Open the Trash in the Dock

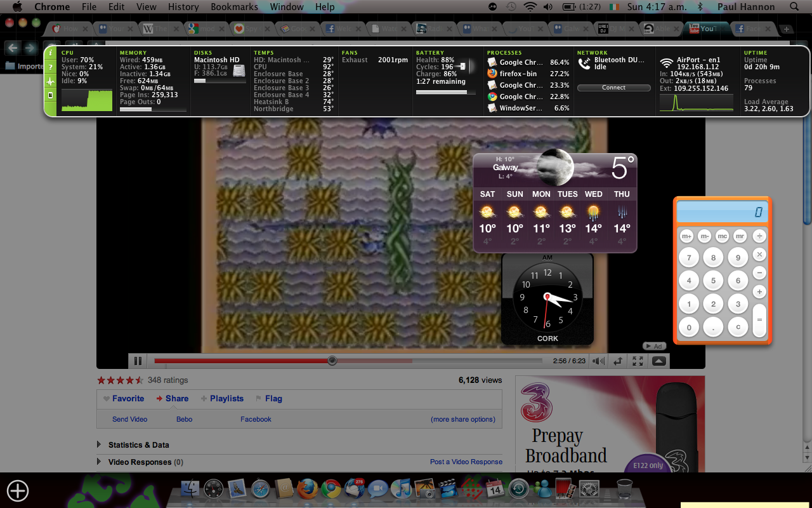[624, 489]
